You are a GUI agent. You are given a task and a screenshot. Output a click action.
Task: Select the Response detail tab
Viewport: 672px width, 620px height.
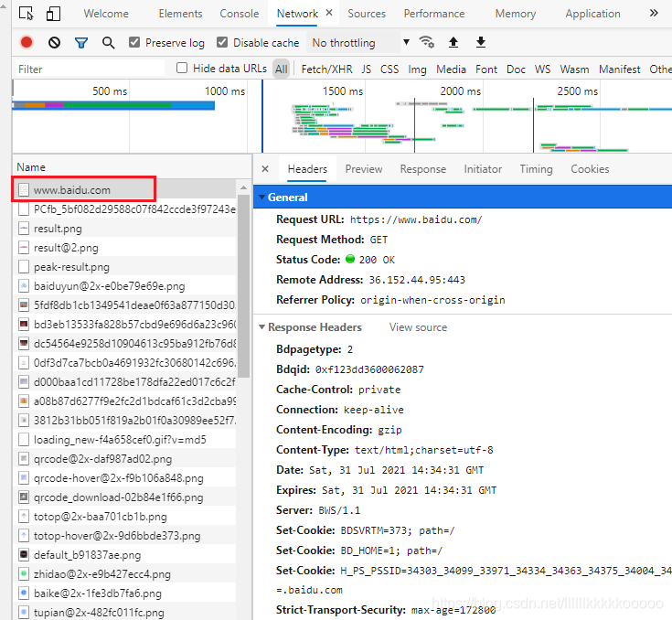pos(423,169)
